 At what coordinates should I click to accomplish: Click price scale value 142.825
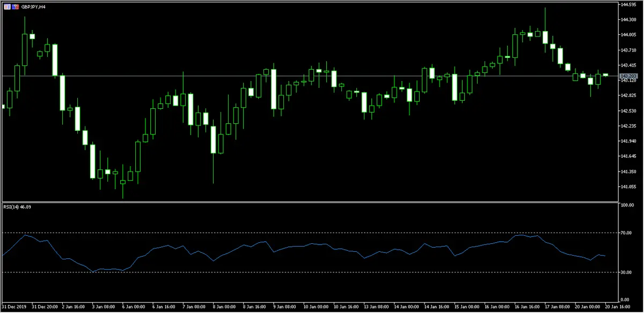628,95
